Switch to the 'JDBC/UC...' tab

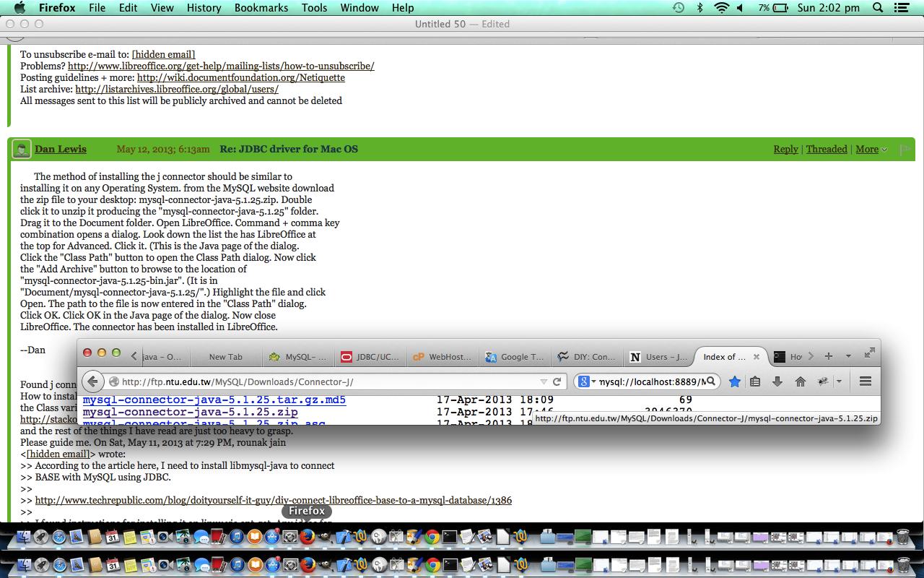369,357
